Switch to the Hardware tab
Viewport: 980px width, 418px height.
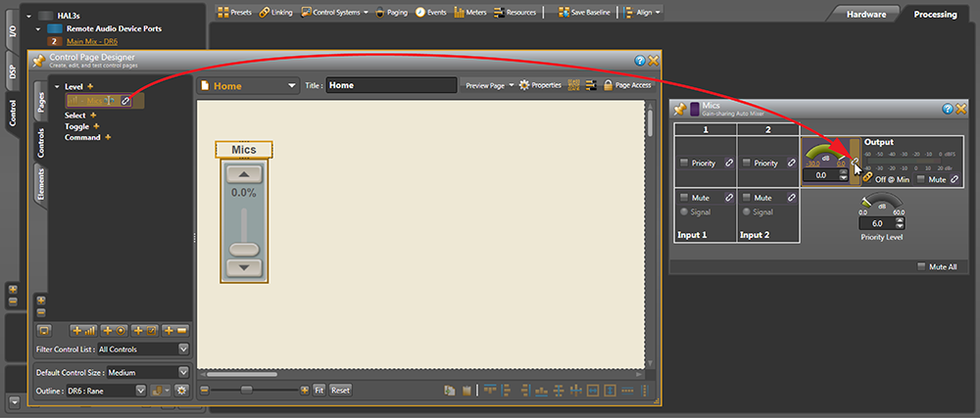(x=865, y=14)
